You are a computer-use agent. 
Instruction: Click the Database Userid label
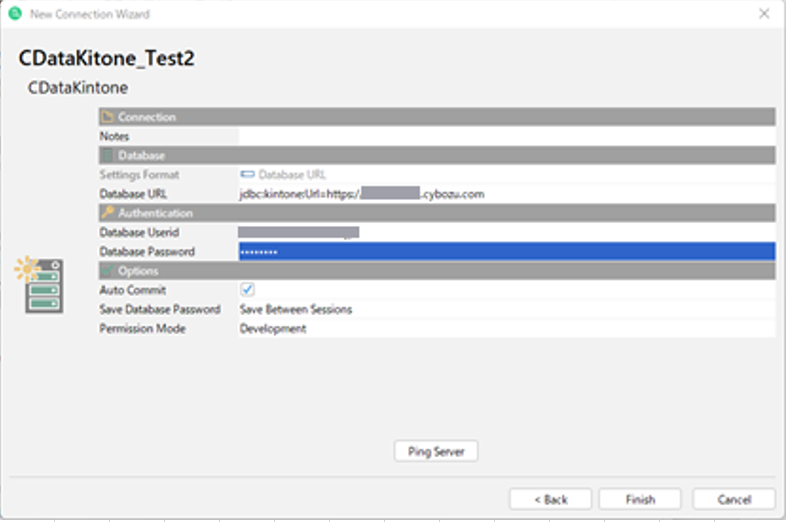(139, 232)
